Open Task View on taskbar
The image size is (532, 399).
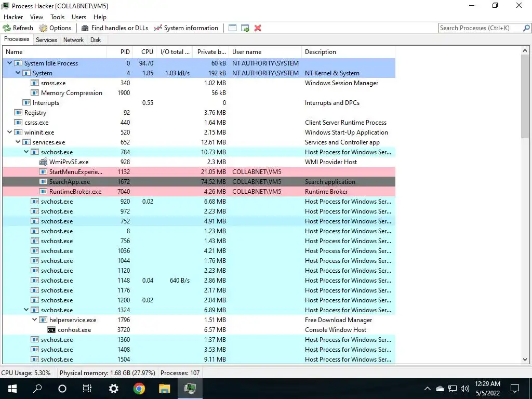pyautogui.click(x=87, y=389)
